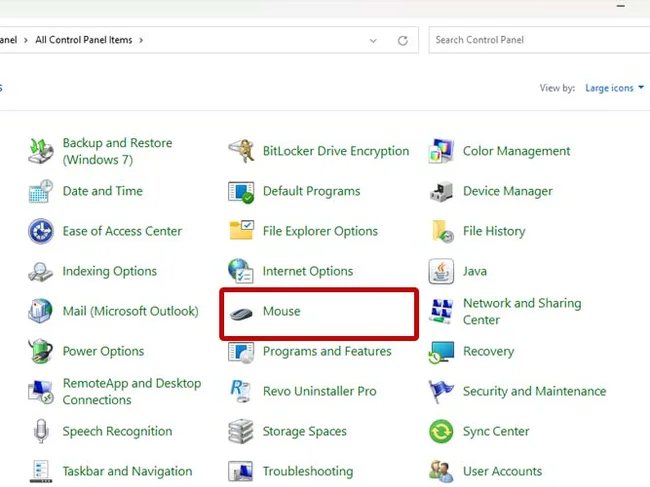The height and width of the screenshot is (487, 650).
Task: Open the File History text link
Action: point(494,231)
